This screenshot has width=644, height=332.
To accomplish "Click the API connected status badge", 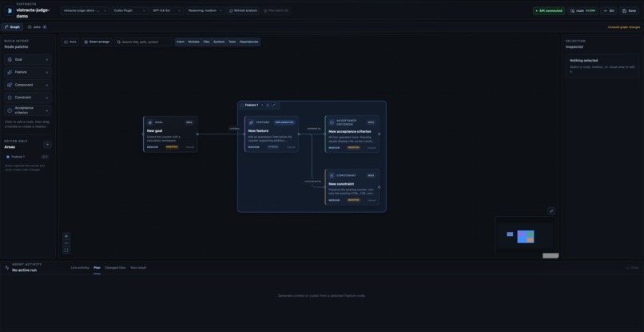I will click(x=549, y=10).
